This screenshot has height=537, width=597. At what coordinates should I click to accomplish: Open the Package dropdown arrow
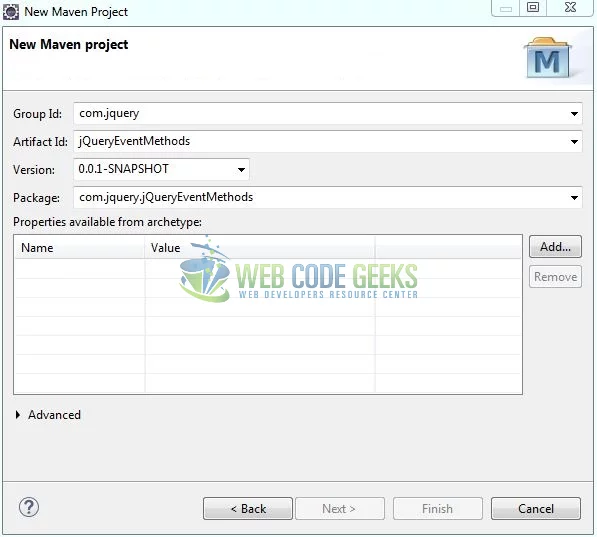coord(574,198)
